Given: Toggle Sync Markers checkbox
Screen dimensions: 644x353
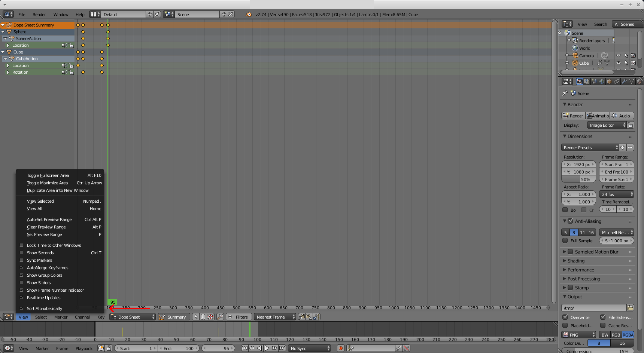Looking at the screenshot, I should [22, 260].
